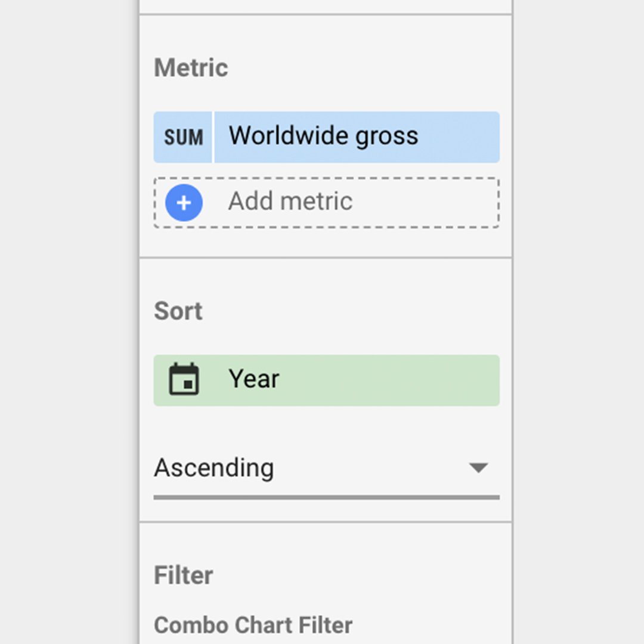This screenshot has height=644, width=644.
Task: Click the Ascending dropdown arrow
Action: [478, 467]
